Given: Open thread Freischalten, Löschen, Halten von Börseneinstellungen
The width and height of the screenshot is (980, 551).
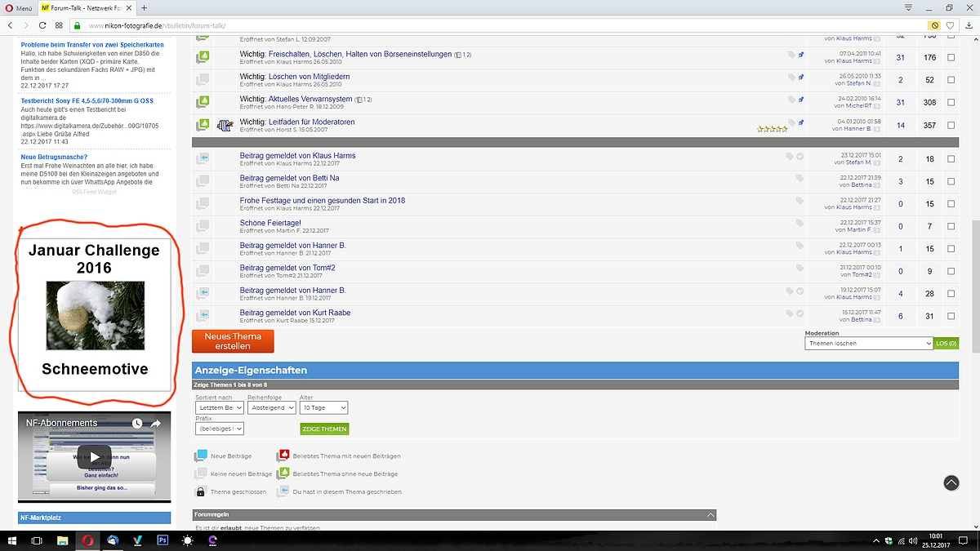Looking at the screenshot, I should (x=360, y=54).
